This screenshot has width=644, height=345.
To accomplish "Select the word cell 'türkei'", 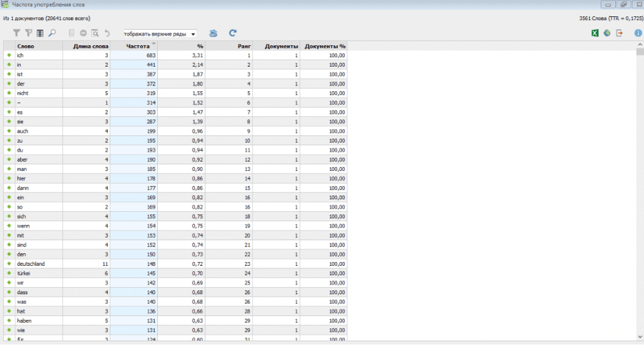I will (x=38, y=273).
